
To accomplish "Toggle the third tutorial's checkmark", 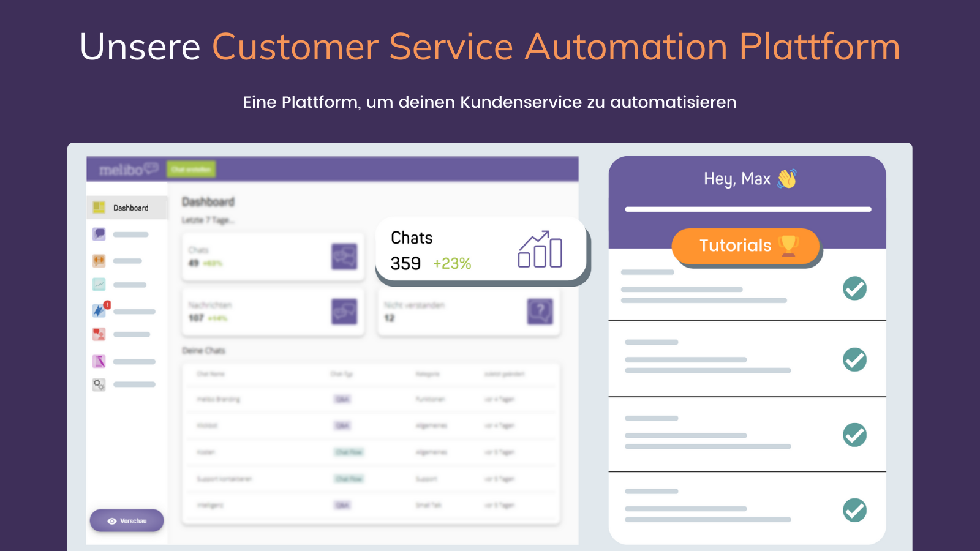I will pyautogui.click(x=854, y=435).
